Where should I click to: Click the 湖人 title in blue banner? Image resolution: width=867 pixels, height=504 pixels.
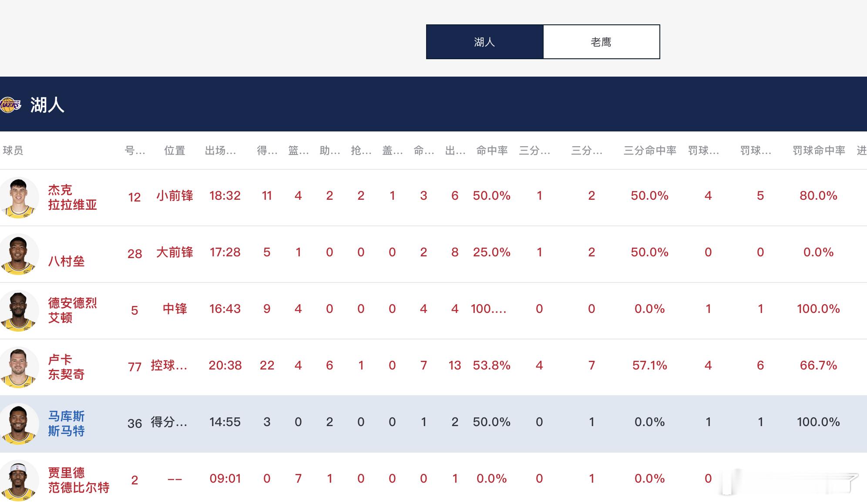click(47, 105)
